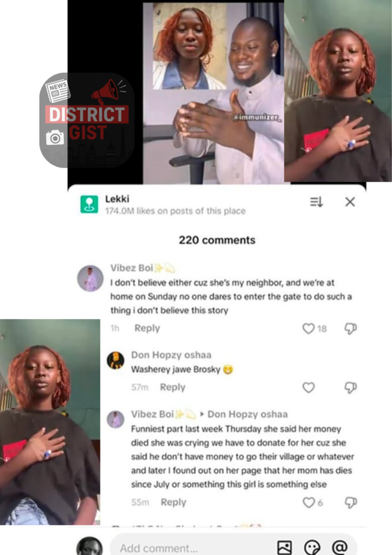This screenshot has height=555, width=392.
Task: Open the emoji sticker picker
Action: pyautogui.click(x=312, y=547)
